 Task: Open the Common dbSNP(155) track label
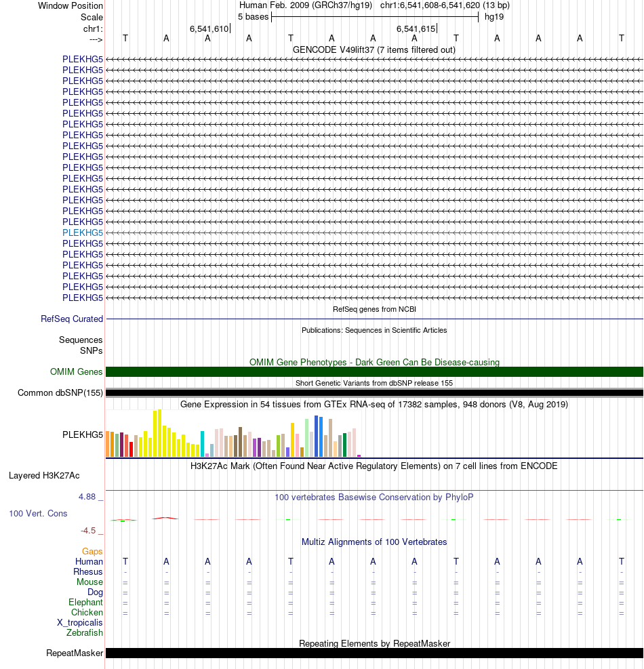[60, 392]
